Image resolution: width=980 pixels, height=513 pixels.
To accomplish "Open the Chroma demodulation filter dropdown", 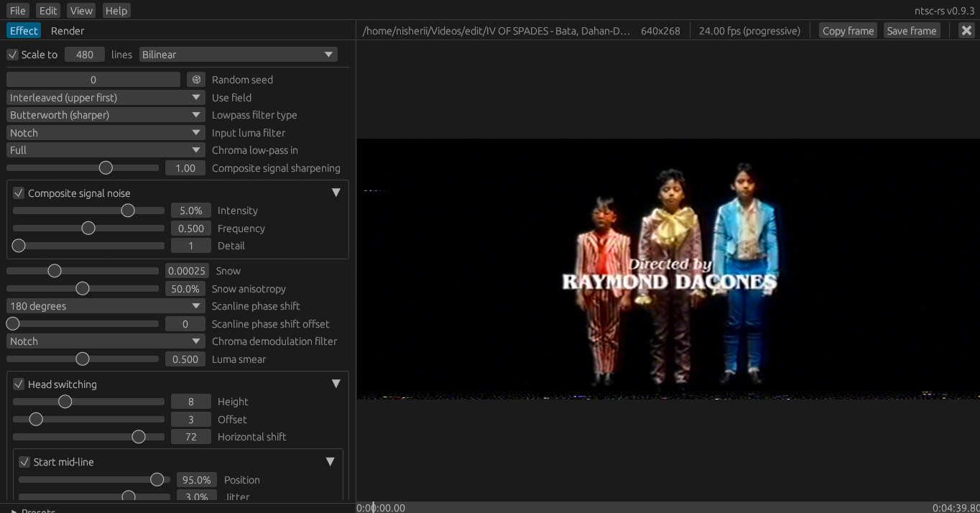I will [x=106, y=341].
